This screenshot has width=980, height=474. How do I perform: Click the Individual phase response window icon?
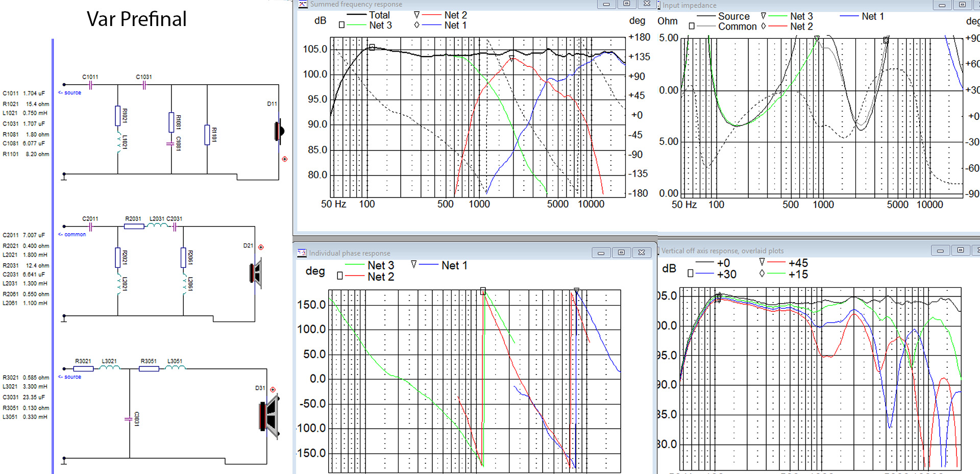pos(302,253)
